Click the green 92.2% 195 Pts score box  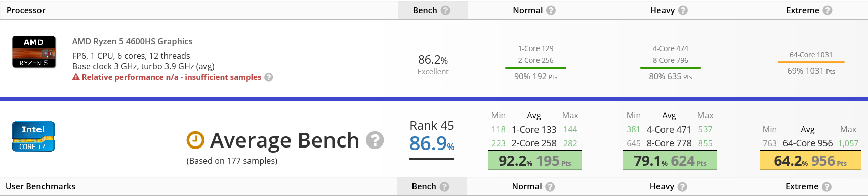535,161
